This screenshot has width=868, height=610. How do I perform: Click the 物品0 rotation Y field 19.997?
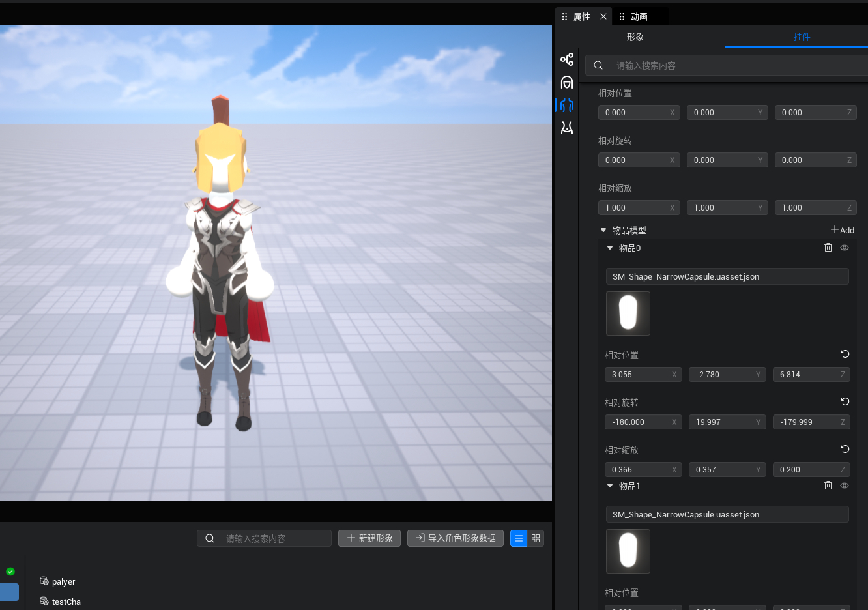(x=727, y=422)
